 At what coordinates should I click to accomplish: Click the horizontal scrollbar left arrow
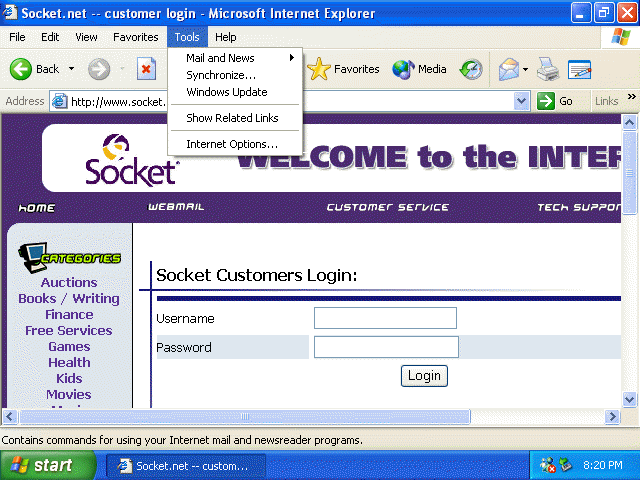click(x=10, y=417)
